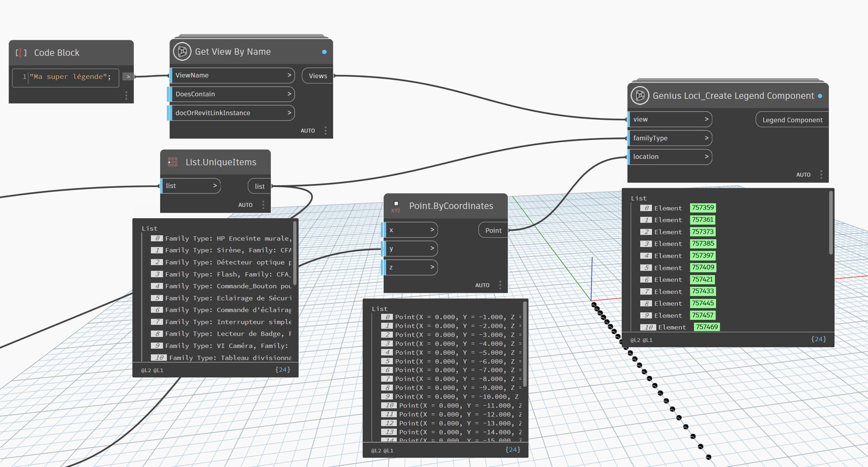Select "Family Type: Interrupteur simple" row
The width and height of the screenshot is (868, 467).
point(221,322)
